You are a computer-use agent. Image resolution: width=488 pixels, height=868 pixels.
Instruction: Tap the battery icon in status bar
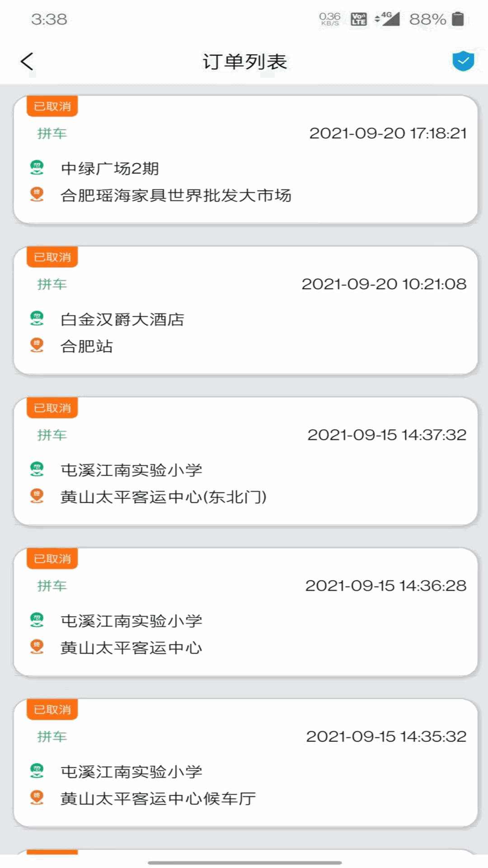click(x=458, y=19)
